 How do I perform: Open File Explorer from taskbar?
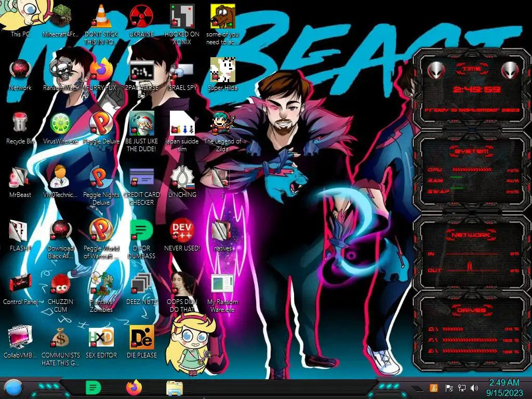tap(175, 389)
